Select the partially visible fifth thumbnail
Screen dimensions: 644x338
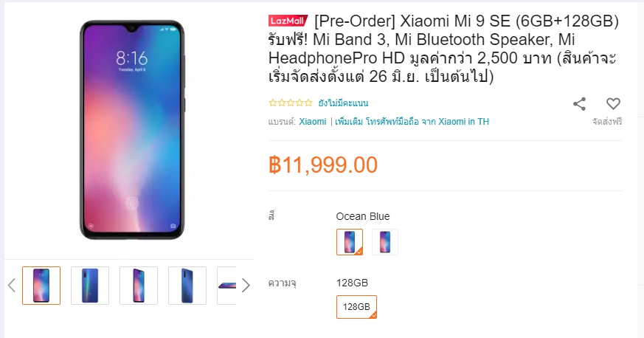226,286
